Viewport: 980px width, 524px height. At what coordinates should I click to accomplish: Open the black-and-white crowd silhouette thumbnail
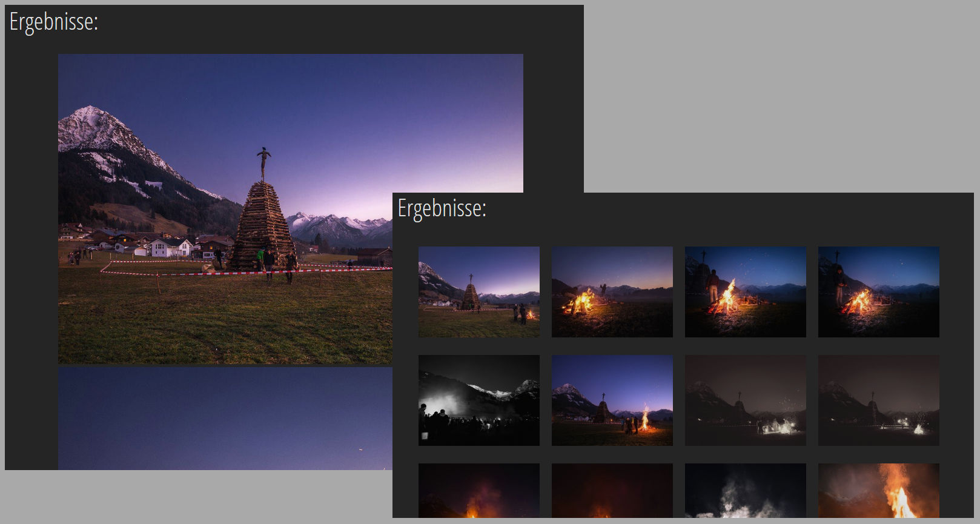click(478, 400)
